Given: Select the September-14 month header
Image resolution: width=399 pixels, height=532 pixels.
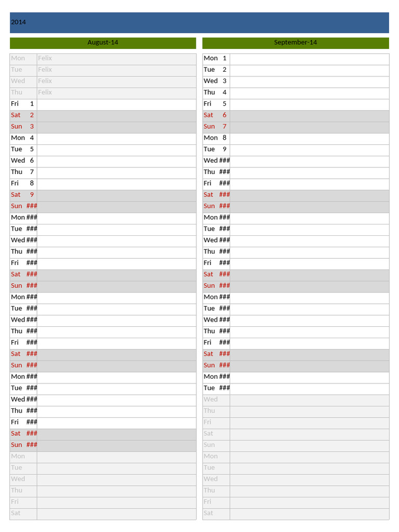Looking at the screenshot, I should 295,43.
